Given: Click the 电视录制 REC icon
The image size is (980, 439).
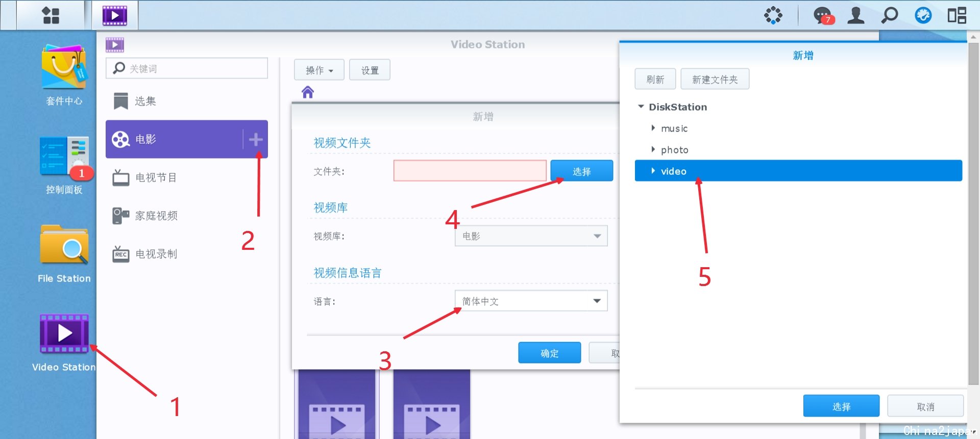Looking at the screenshot, I should 120,253.
